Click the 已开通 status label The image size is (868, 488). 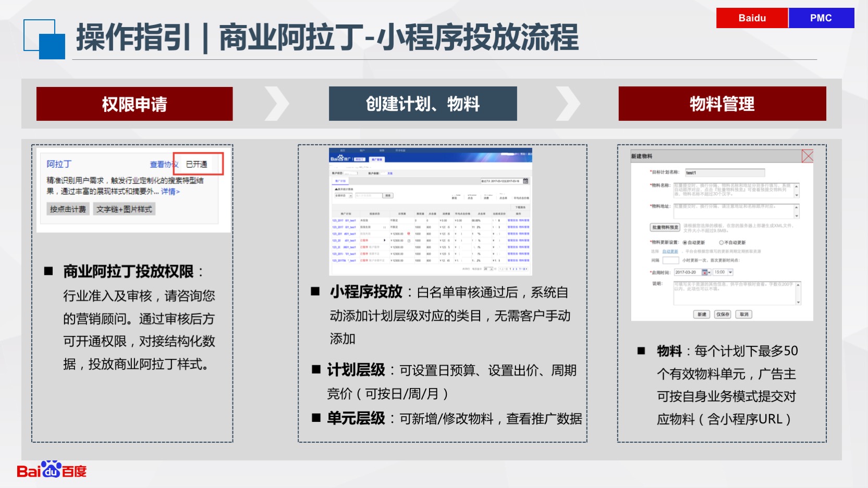coord(197,164)
